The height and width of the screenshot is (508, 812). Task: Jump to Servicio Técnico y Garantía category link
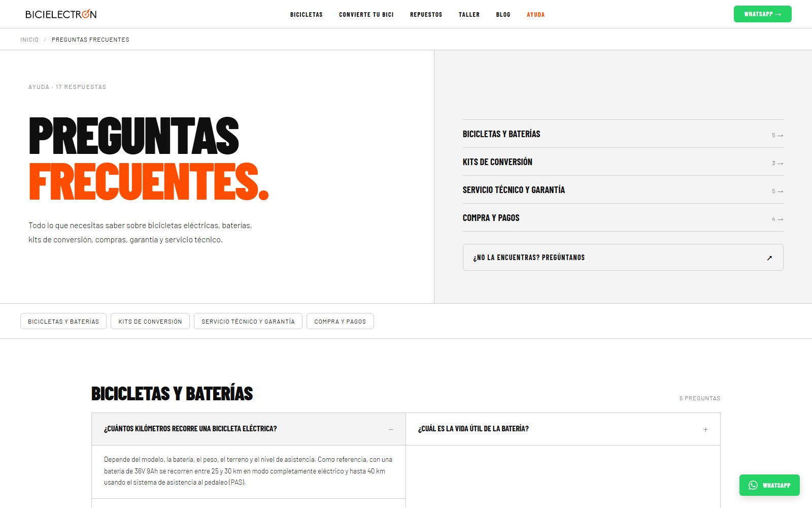(x=623, y=190)
